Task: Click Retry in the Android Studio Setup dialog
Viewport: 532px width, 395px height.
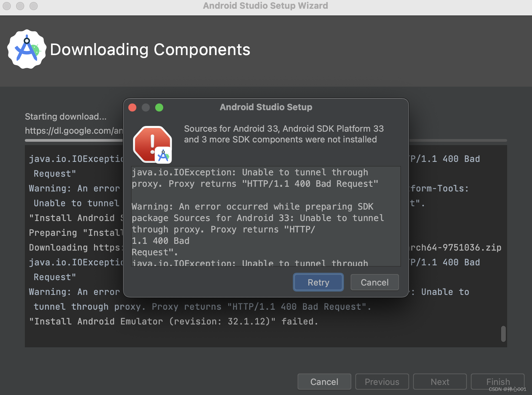Action: click(318, 282)
